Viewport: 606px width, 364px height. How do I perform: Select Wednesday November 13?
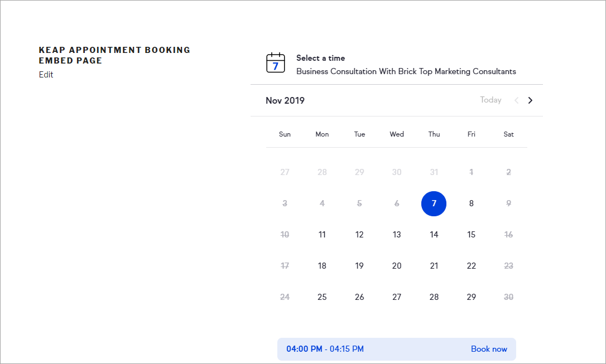[397, 235]
